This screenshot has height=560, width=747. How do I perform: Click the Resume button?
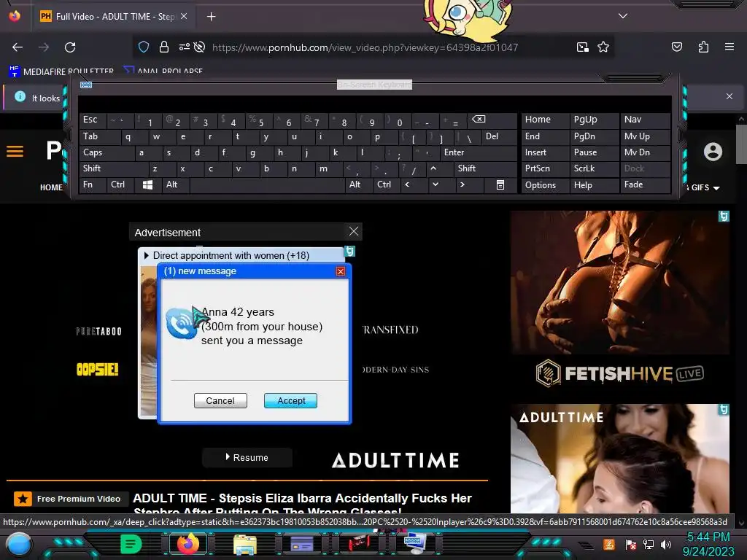247,458
